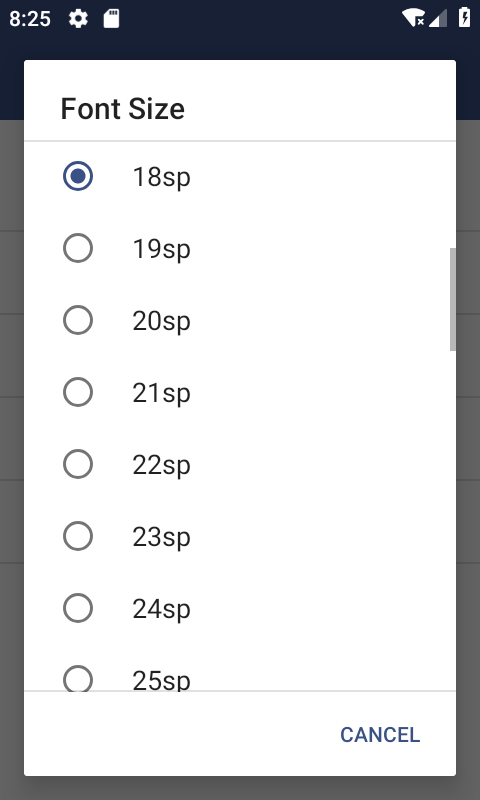Image resolution: width=480 pixels, height=800 pixels.
Task: Tap the SD card status icon
Action: point(111,19)
